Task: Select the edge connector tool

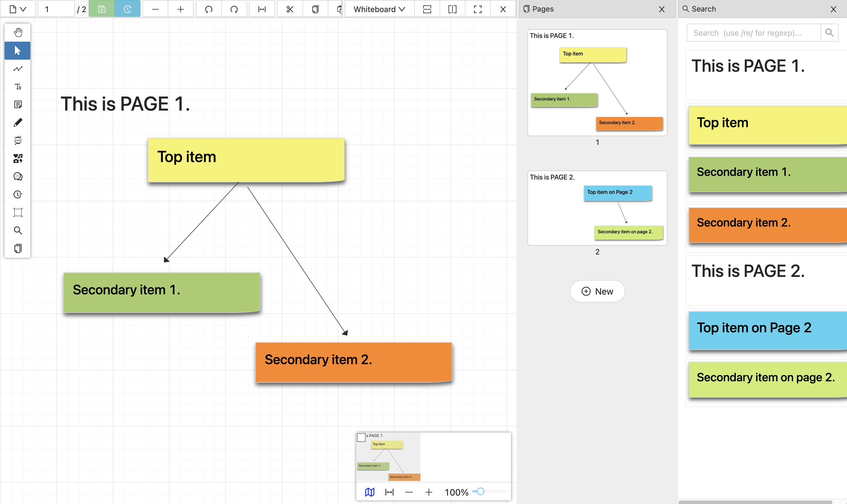Action: point(18,69)
